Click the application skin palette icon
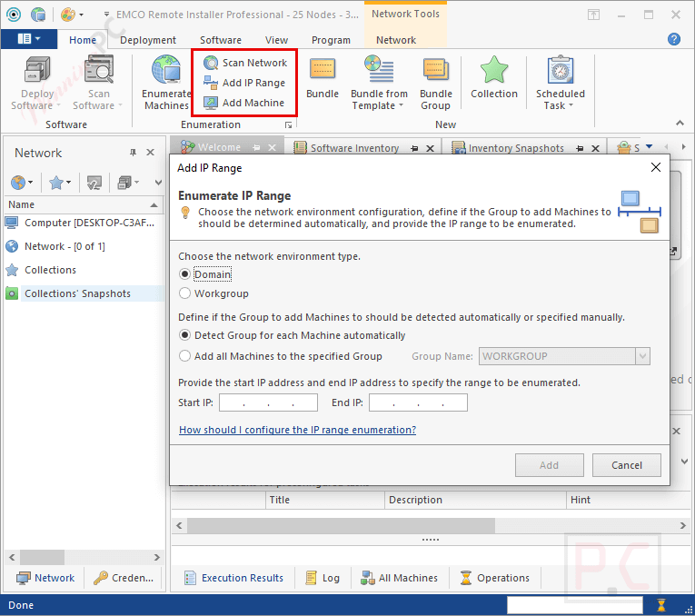The image size is (695, 616). [x=68, y=15]
